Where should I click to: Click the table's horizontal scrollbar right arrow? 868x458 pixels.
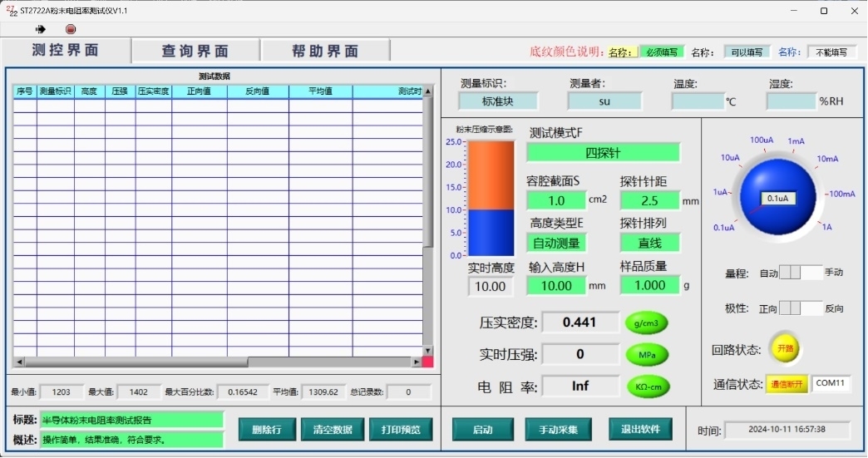point(417,362)
